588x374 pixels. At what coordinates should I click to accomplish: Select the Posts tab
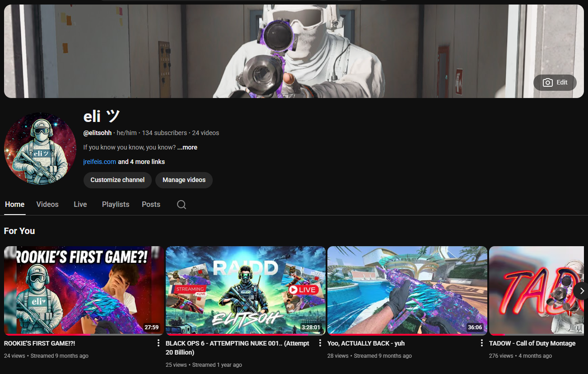(x=151, y=205)
